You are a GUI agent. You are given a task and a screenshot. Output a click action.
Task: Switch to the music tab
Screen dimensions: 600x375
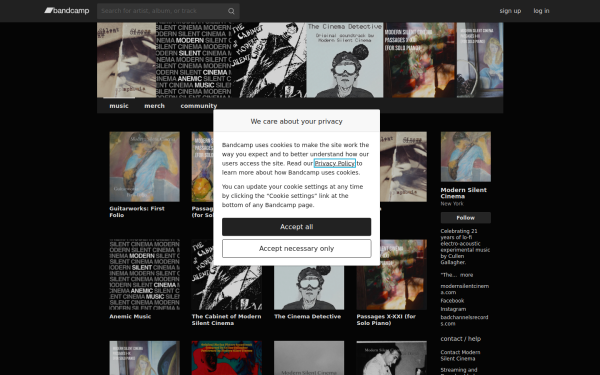tap(119, 106)
